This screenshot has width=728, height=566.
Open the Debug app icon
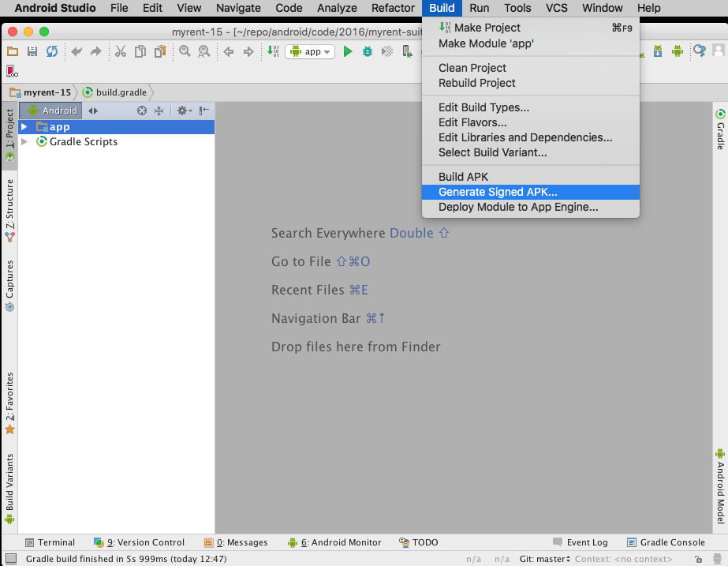point(368,51)
